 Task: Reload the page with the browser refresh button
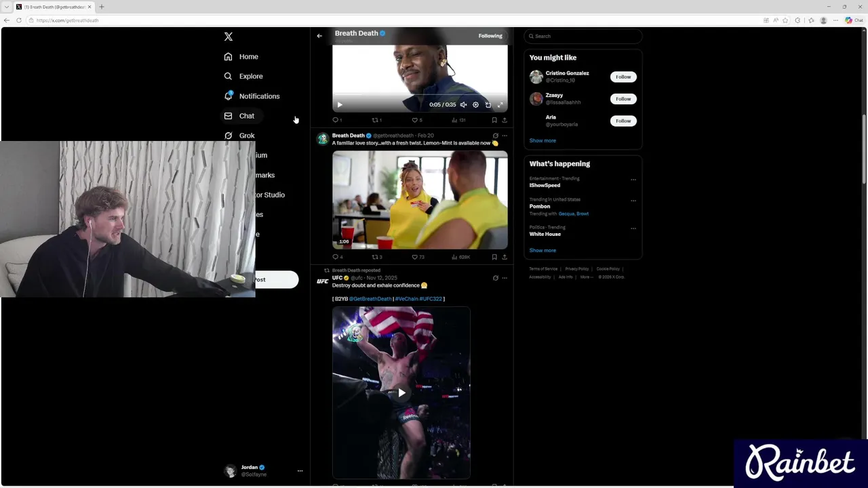point(18,20)
